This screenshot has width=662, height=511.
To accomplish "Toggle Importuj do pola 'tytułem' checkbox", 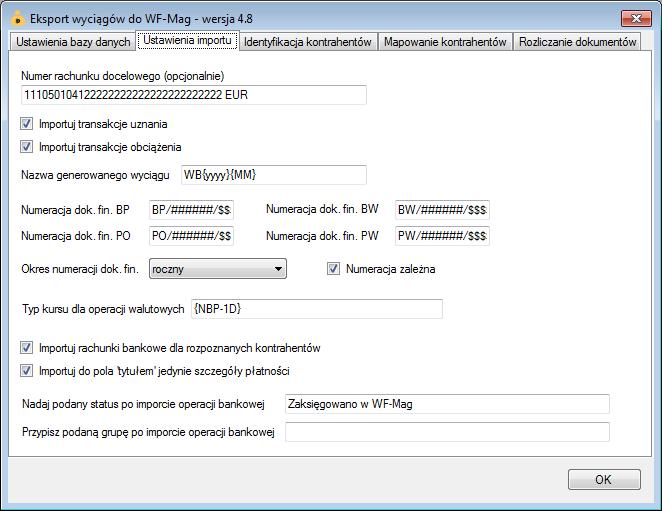I will coord(27,371).
